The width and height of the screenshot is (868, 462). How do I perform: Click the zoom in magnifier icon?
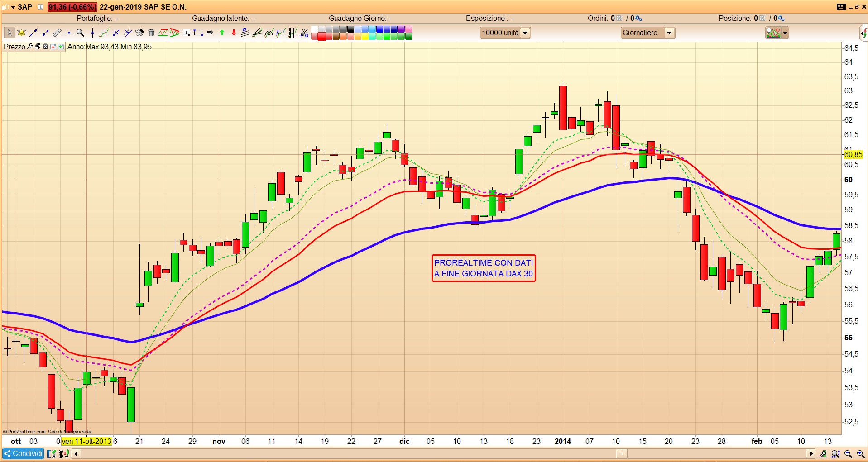click(861, 454)
